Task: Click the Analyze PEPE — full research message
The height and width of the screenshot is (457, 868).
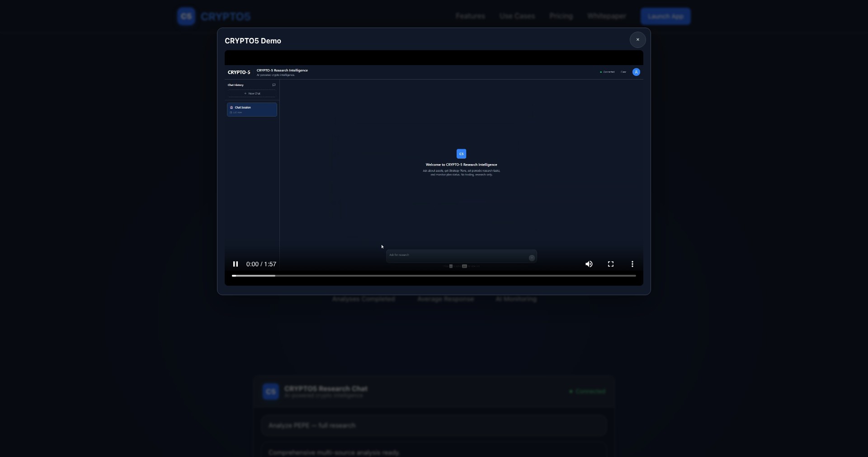Action: click(434, 425)
